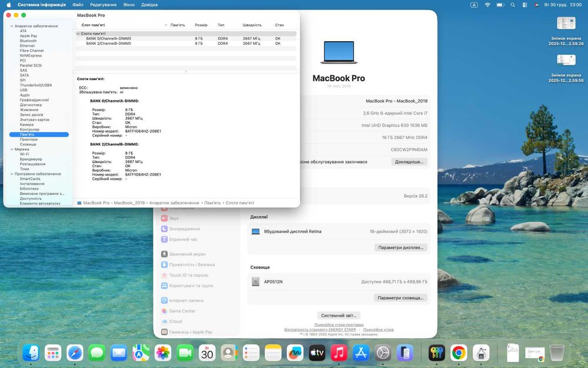
Task: Select BANK 0/ChannelA-DIMM0 table row
Action: pyautogui.click(x=186, y=39)
